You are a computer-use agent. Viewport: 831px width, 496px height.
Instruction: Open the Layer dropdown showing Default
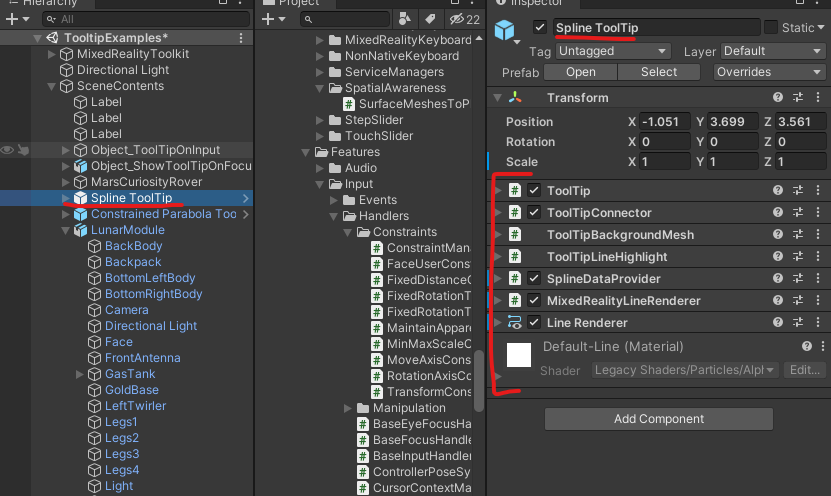[x=772, y=51]
